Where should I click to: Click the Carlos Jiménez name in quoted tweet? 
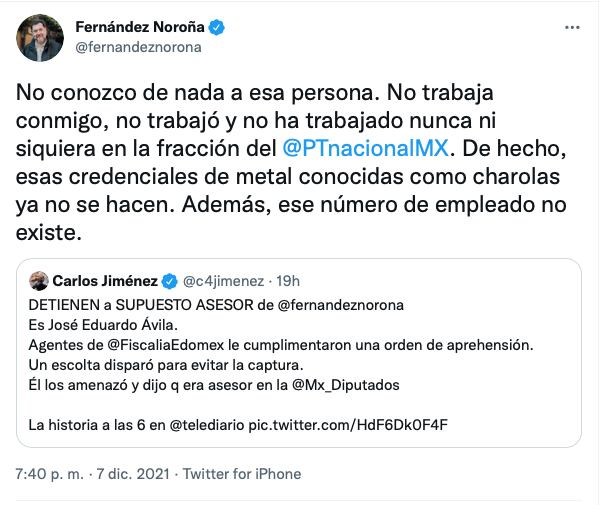click(108, 281)
